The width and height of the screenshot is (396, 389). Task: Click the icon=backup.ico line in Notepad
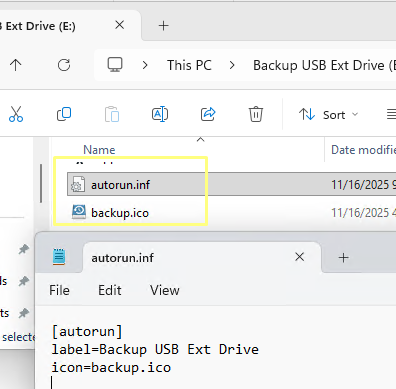click(x=111, y=367)
